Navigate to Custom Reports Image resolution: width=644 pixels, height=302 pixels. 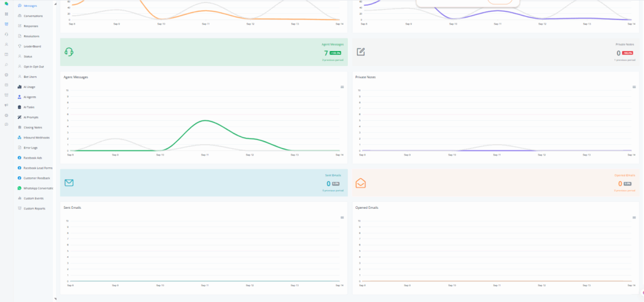pyautogui.click(x=34, y=208)
